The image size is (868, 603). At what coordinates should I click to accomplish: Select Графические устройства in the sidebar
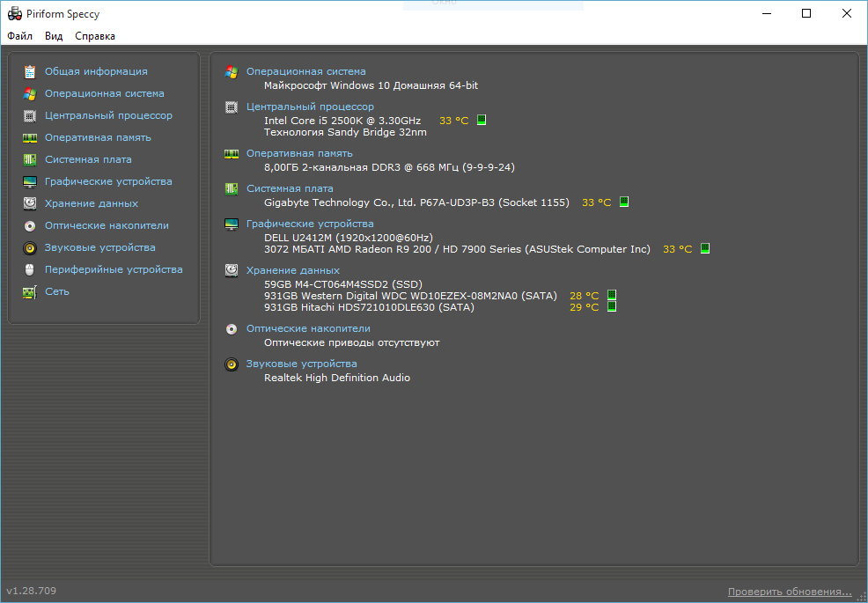[x=108, y=181]
